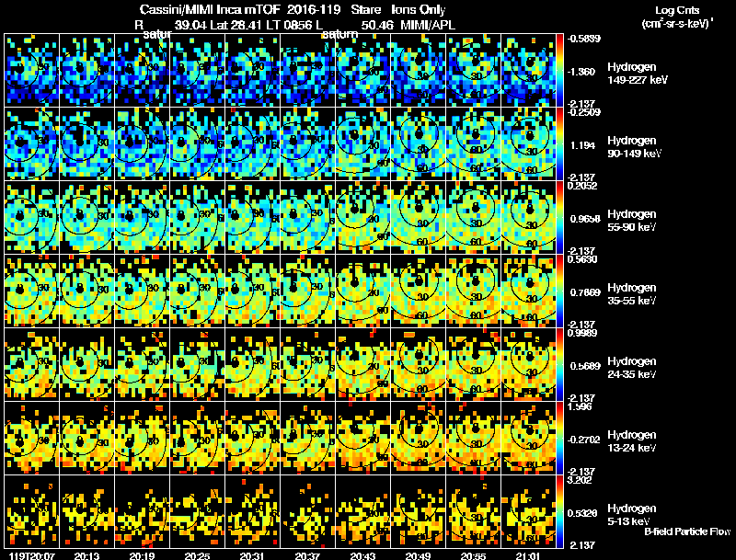Click the color bar for Hydrogen 35-55 keV
Screen dimensions: 736x560
tap(559, 291)
